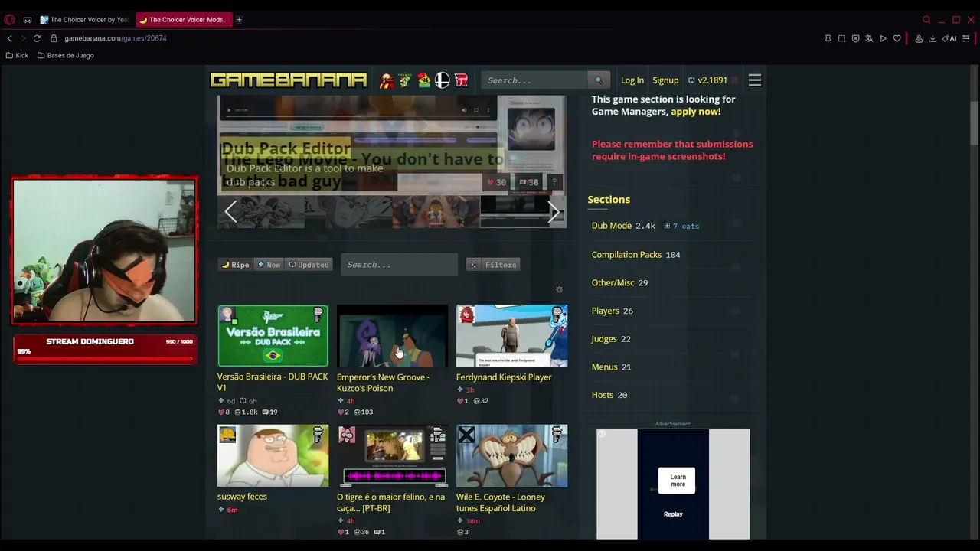Open the Filters dropdown

click(x=493, y=265)
